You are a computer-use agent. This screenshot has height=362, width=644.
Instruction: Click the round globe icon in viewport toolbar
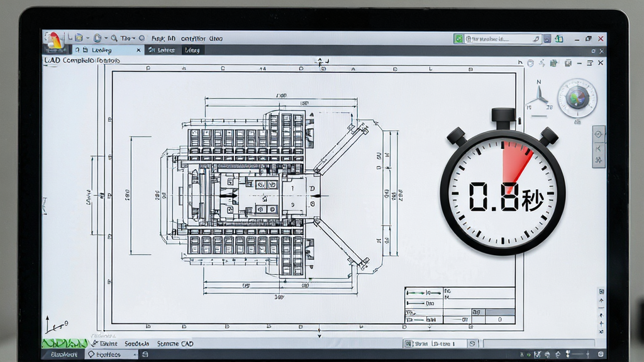click(531, 63)
